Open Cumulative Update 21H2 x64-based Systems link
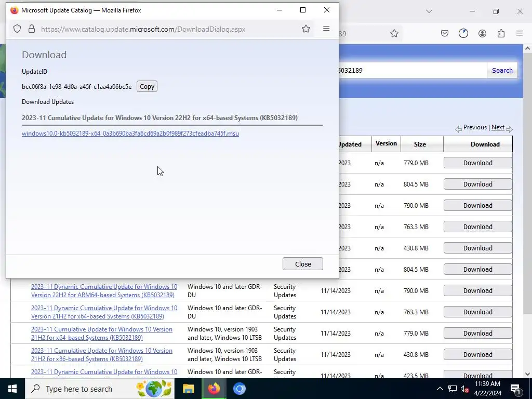 click(101, 333)
